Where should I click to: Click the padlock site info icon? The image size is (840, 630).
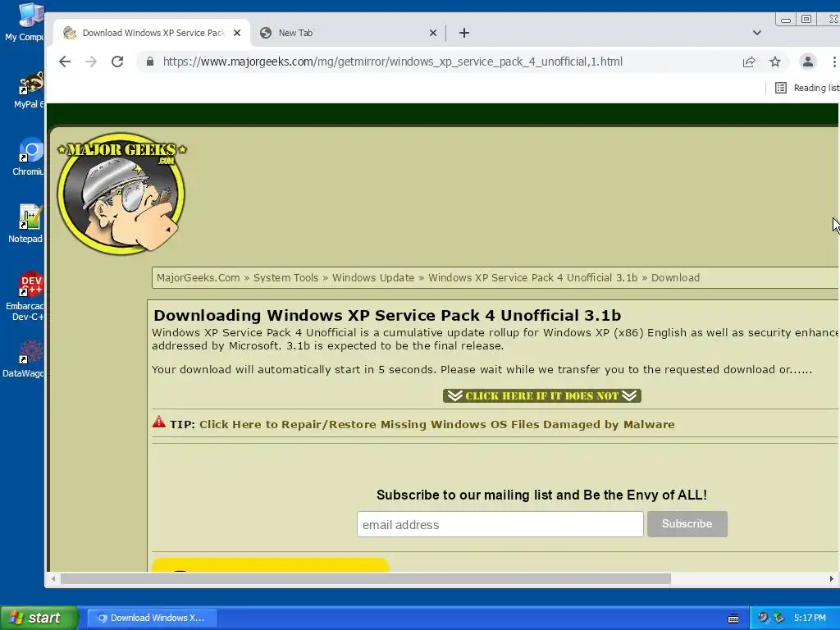[150, 62]
